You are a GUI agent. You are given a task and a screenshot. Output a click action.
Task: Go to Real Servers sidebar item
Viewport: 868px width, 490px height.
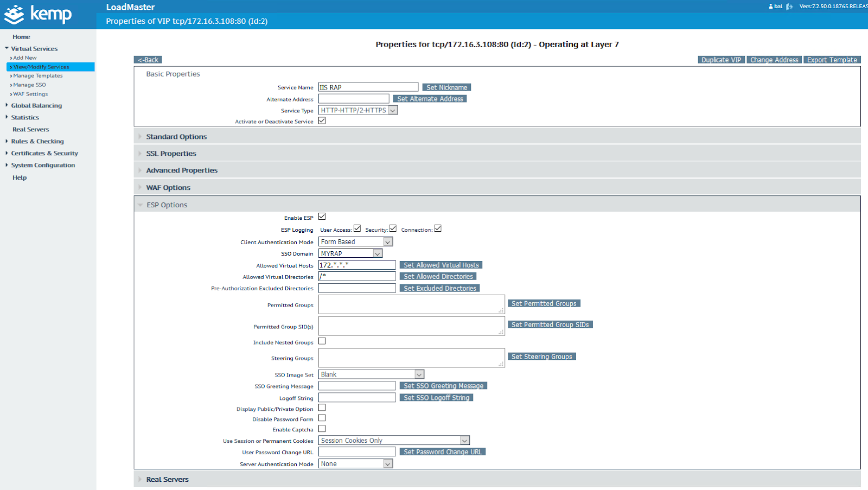[x=31, y=130]
